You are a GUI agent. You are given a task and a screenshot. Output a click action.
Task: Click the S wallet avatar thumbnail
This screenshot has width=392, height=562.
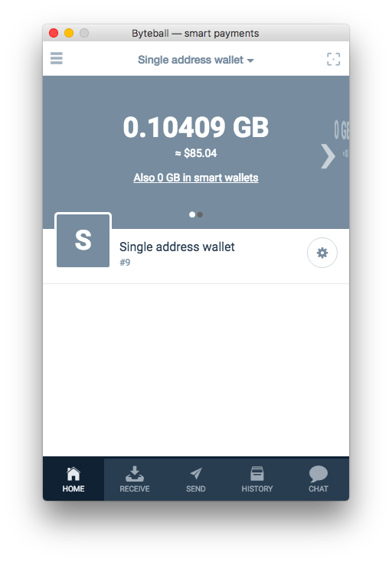click(83, 240)
